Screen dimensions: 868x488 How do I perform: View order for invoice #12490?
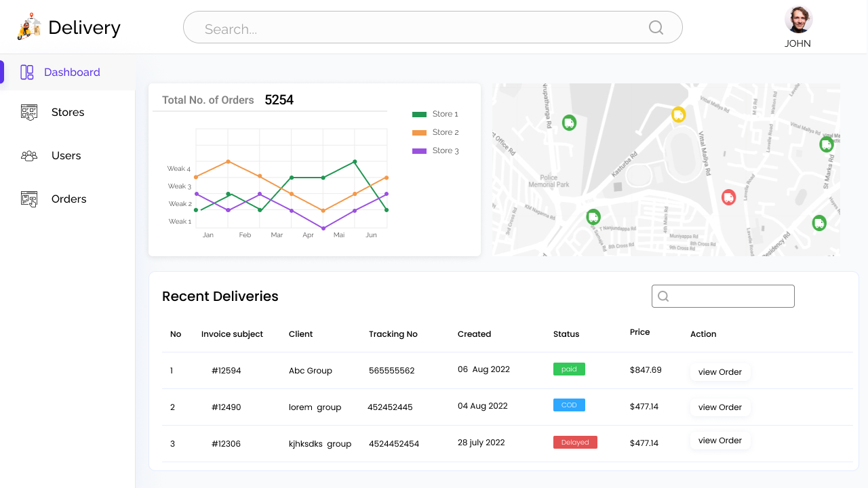click(719, 407)
